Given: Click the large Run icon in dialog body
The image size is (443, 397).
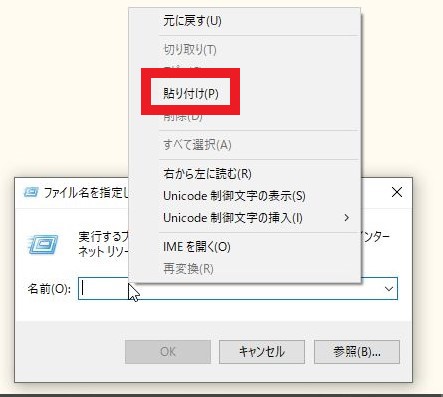Looking at the screenshot, I should point(43,244).
